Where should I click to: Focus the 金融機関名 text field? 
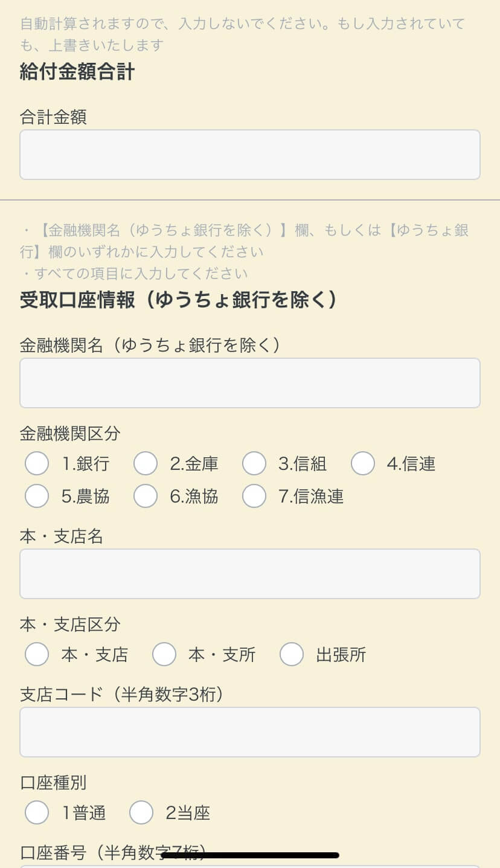[x=250, y=383]
